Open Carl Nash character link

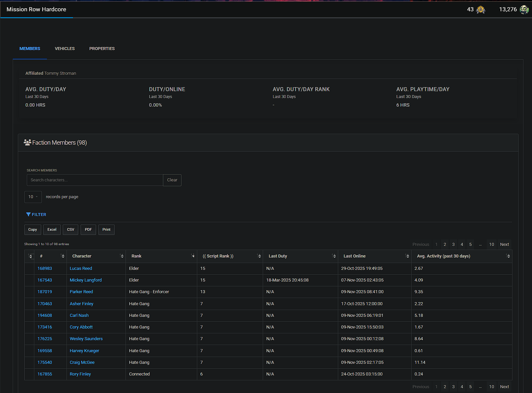[79, 315]
